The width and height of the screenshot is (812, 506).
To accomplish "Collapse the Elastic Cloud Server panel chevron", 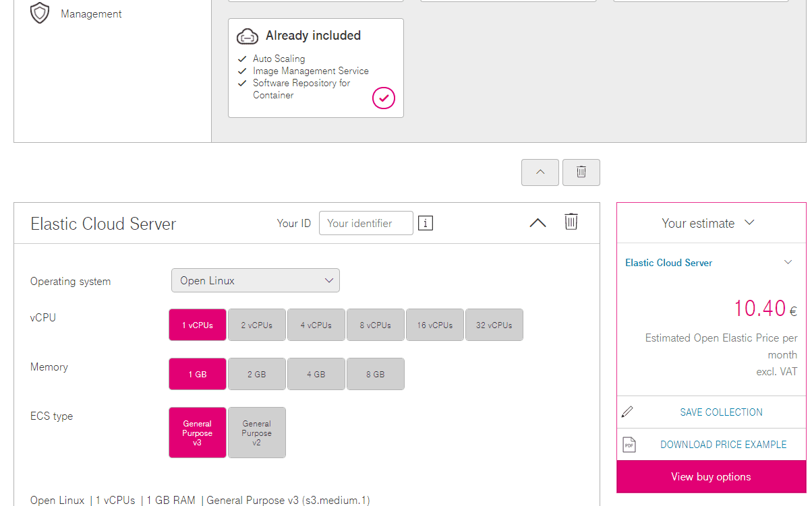I will coord(538,223).
